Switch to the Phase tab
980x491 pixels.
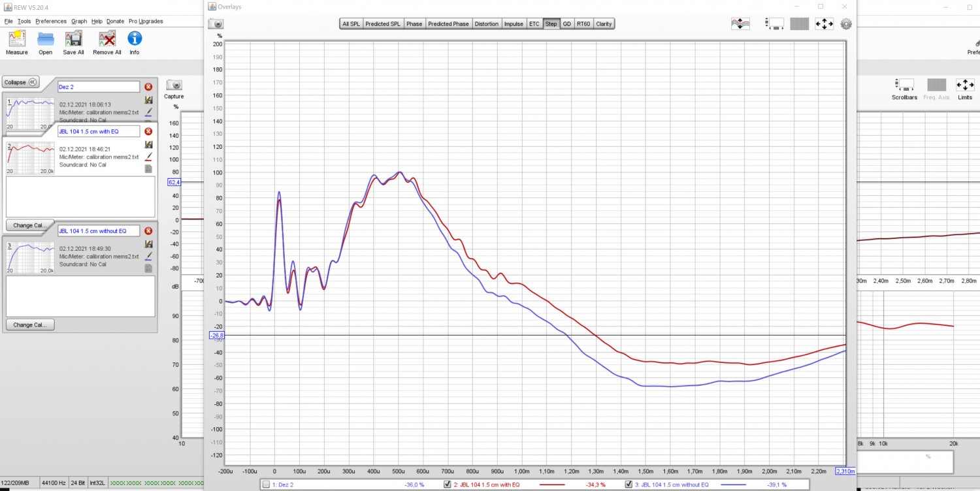click(x=414, y=24)
